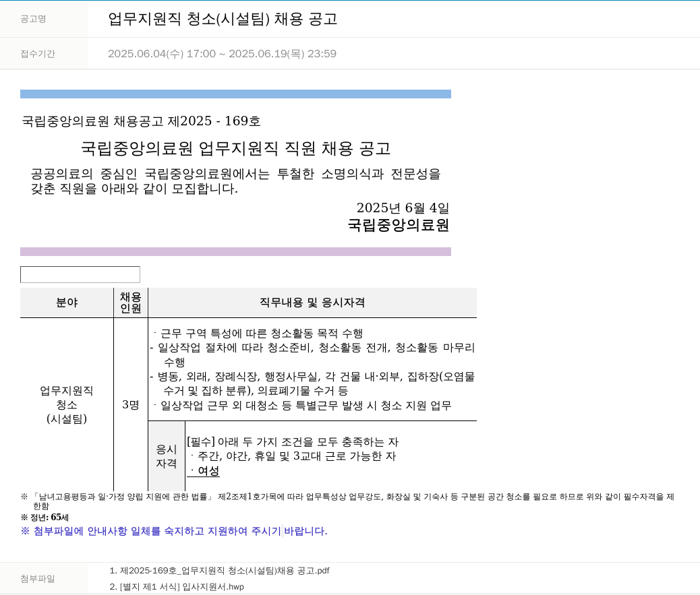Image resolution: width=700 pixels, height=595 pixels.
Task: Click the 접수기간 label
Action: [x=38, y=53]
